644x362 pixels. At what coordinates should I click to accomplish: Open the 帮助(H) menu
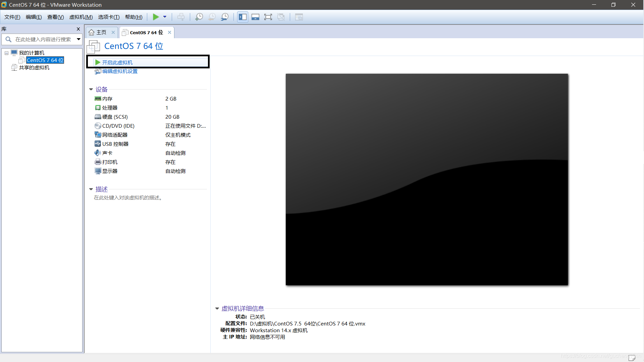[x=134, y=17]
